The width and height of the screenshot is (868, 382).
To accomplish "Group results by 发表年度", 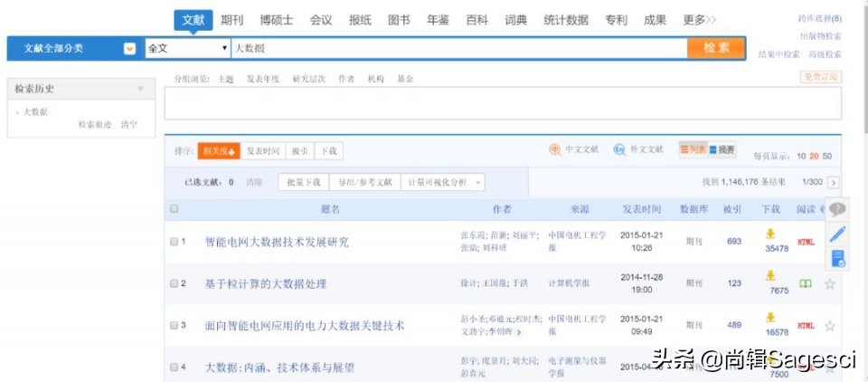I will click(x=263, y=80).
